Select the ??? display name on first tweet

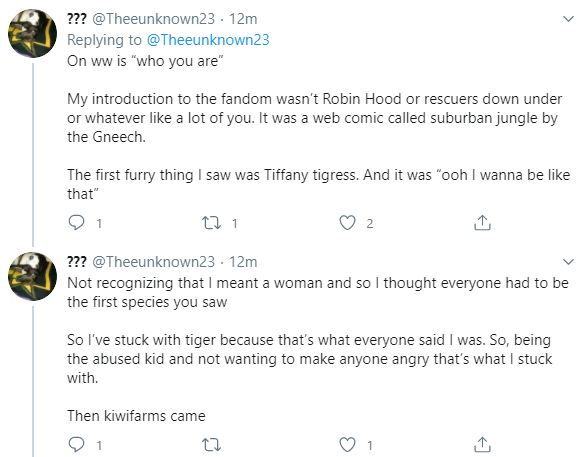pos(77,19)
